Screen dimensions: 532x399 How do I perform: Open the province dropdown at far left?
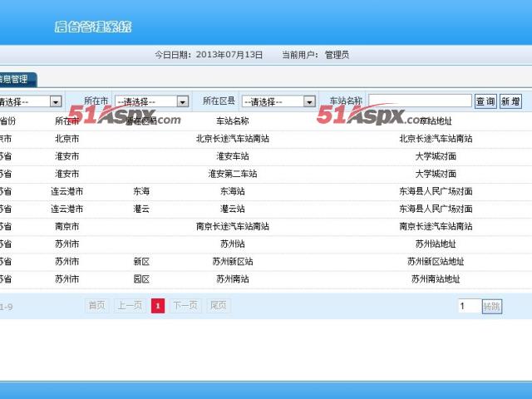tap(30, 101)
